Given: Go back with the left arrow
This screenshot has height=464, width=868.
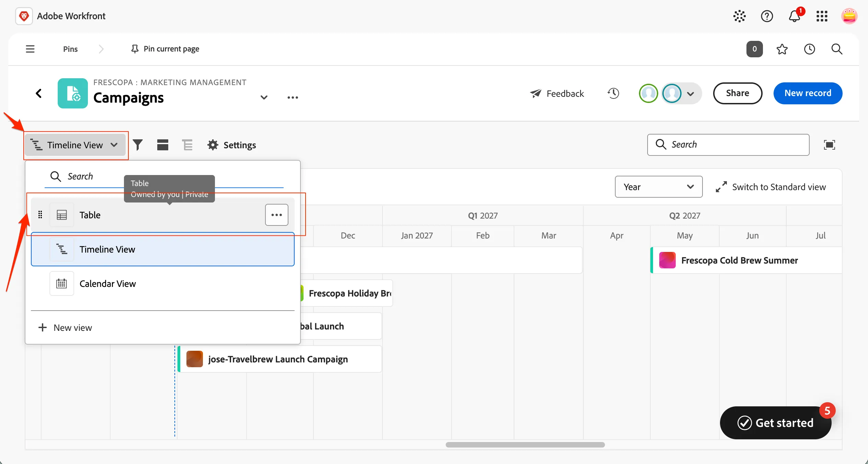Looking at the screenshot, I should click(39, 93).
